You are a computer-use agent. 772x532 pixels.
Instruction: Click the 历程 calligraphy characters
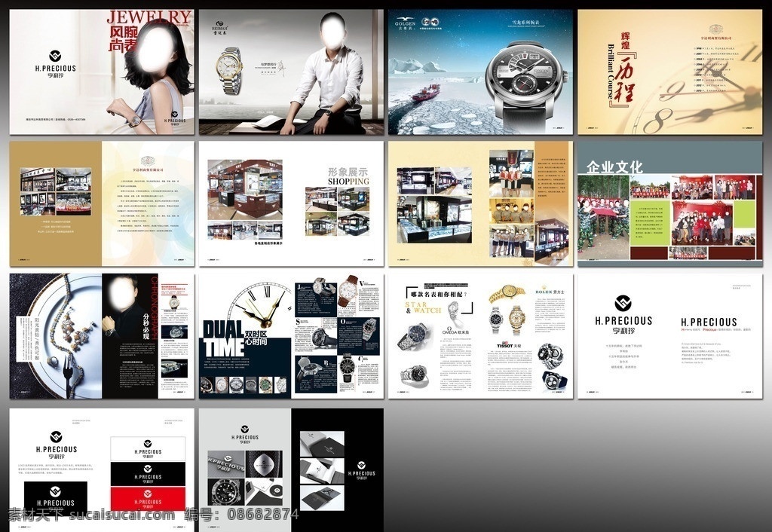pos(626,81)
